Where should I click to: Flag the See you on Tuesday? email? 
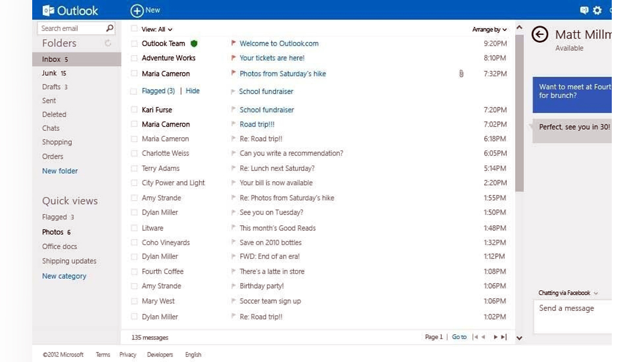[233, 212]
